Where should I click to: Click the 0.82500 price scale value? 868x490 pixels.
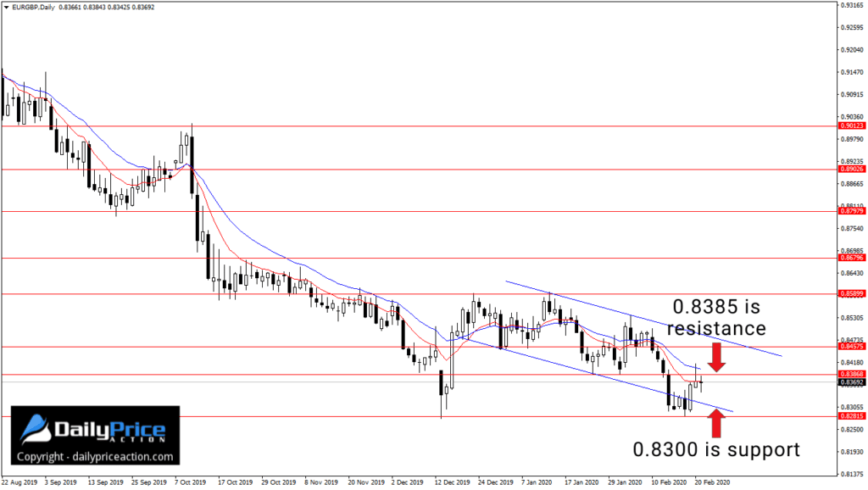point(853,429)
